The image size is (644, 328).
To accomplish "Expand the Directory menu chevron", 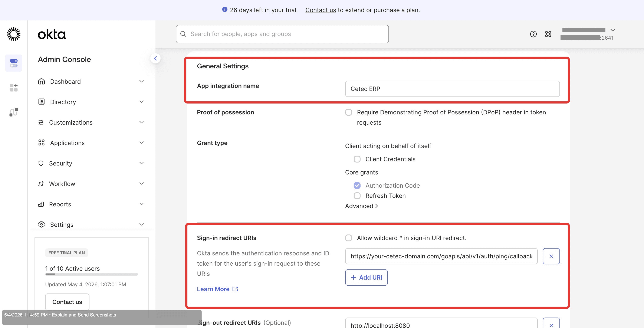I will coord(141,102).
